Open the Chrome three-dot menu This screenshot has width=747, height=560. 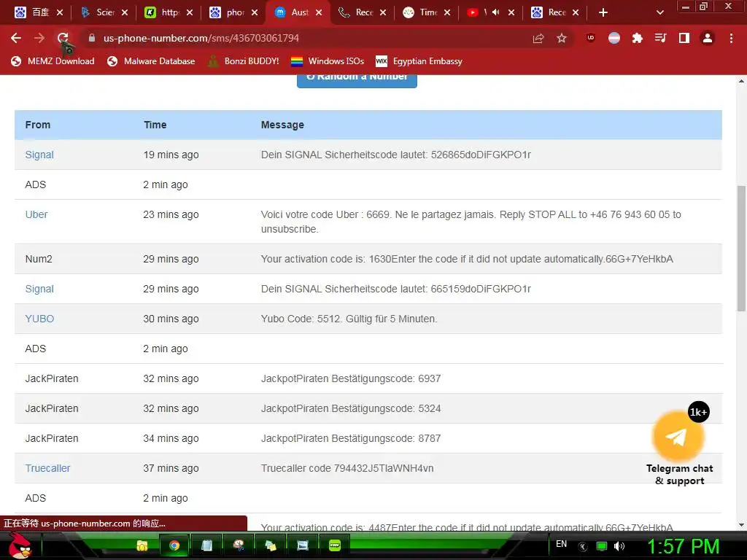pyautogui.click(x=731, y=38)
